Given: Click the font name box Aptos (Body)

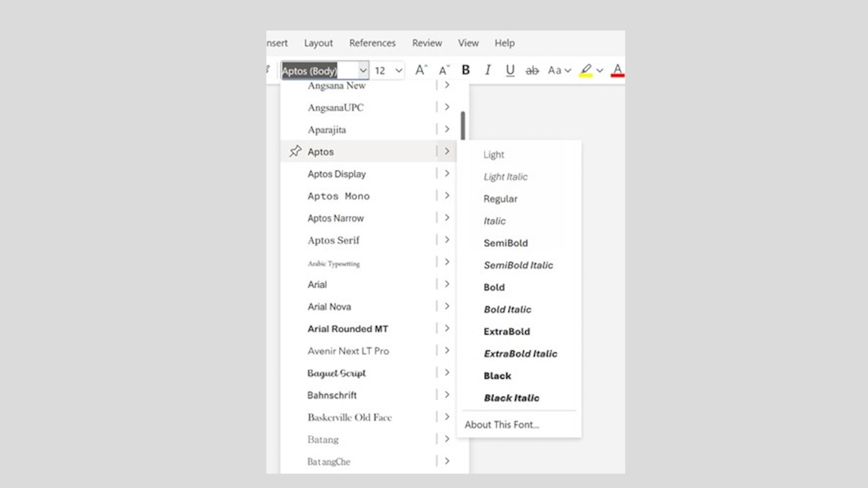Looking at the screenshot, I should (x=319, y=71).
